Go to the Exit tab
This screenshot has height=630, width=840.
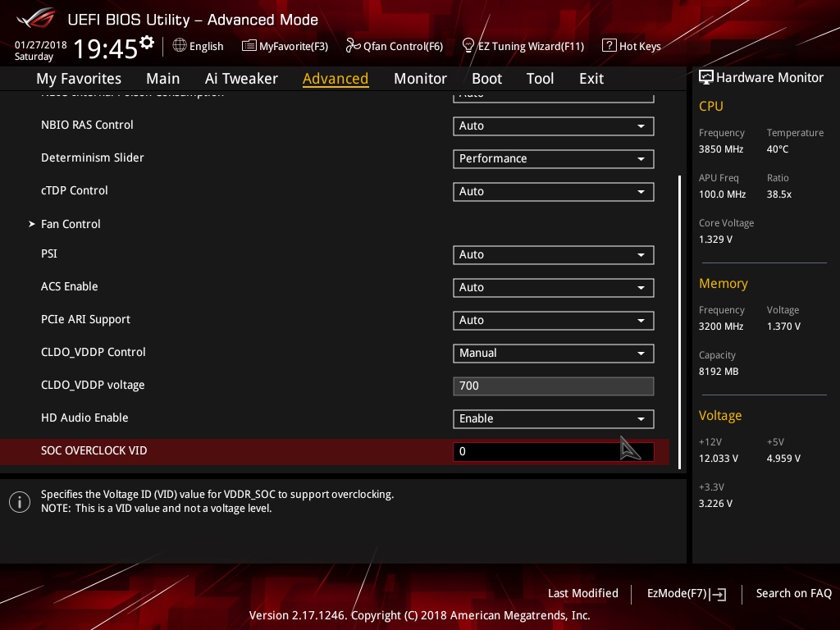point(591,79)
